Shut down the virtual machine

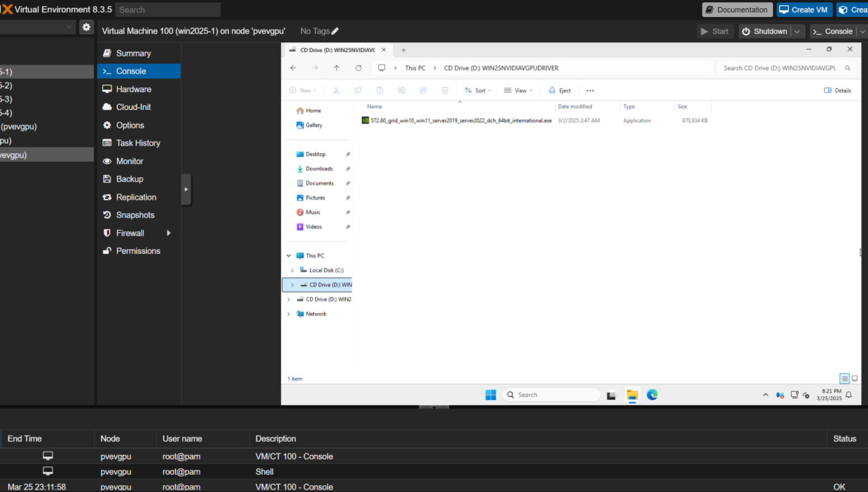click(x=765, y=31)
